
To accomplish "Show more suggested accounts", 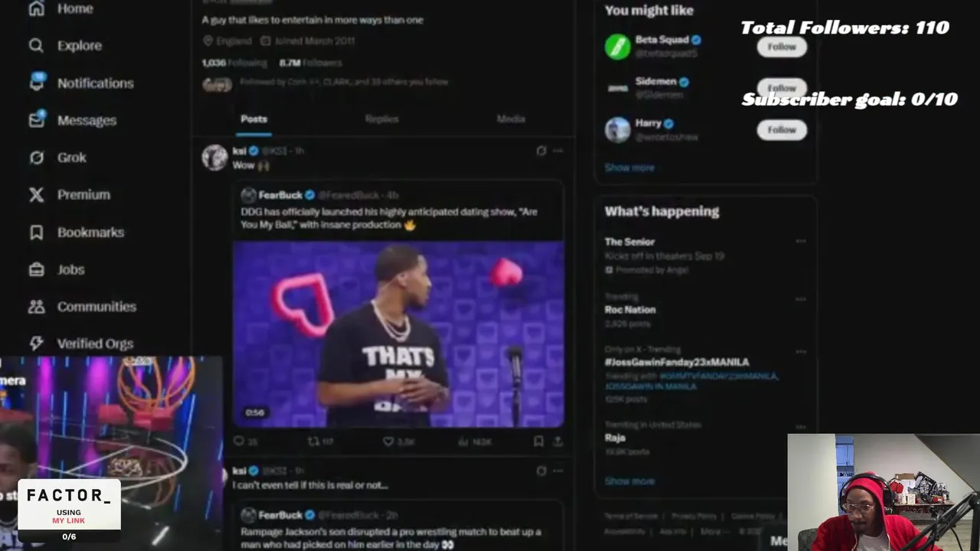I will coord(629,168).
